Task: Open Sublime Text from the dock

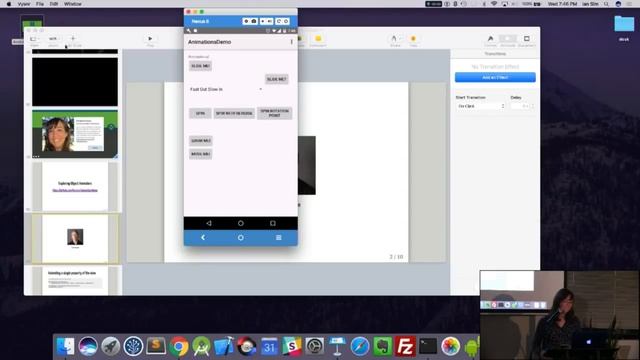Action: [156, 346]
